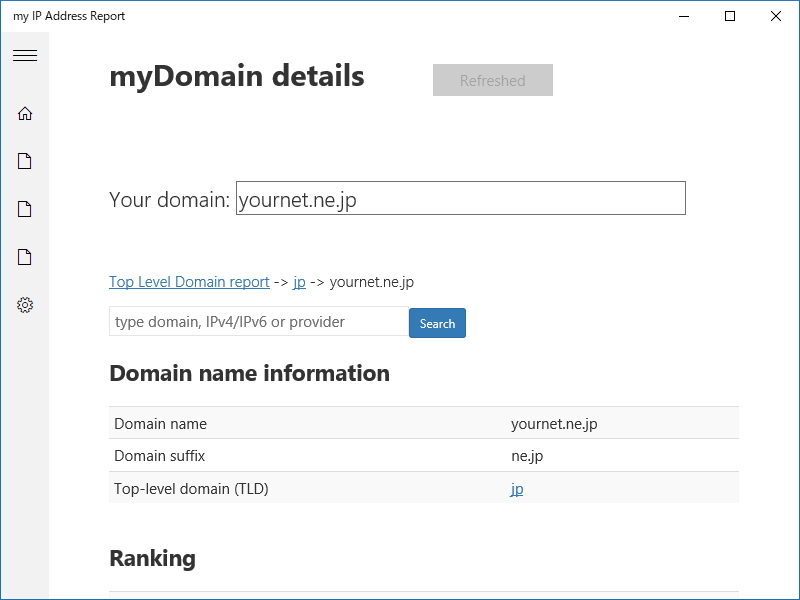
Task: Minimize the my IP Address Report window
Action: pyautogui.click(x=684, y=16)
